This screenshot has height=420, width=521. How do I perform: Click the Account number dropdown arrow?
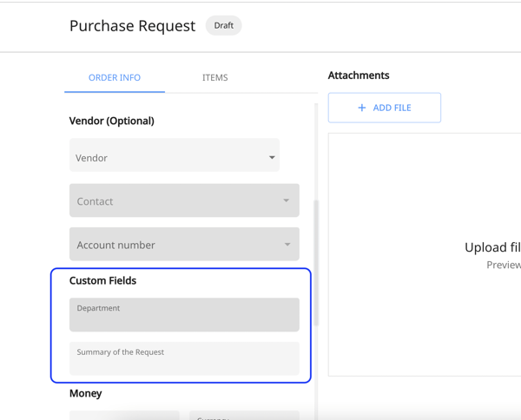tap(287, 245)
